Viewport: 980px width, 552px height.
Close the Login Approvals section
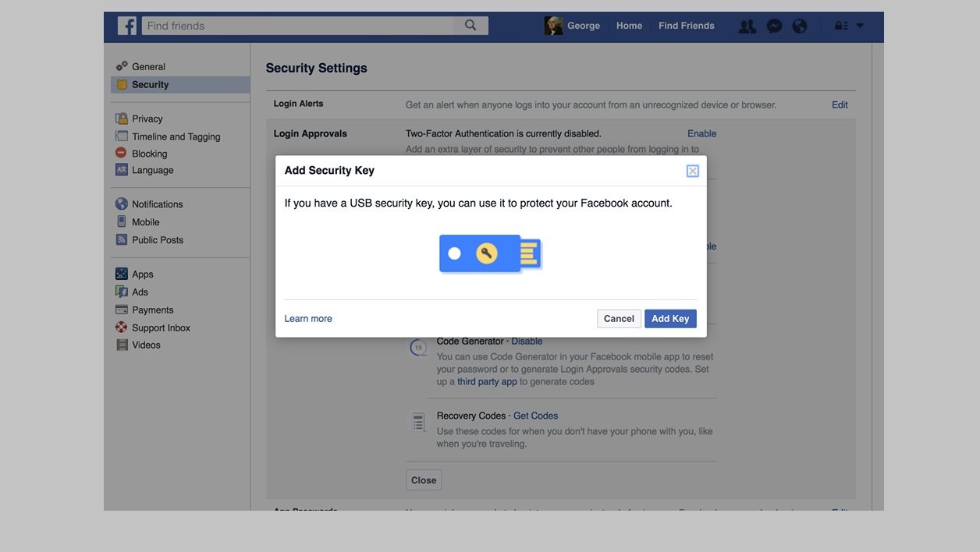tap(424, 480)
